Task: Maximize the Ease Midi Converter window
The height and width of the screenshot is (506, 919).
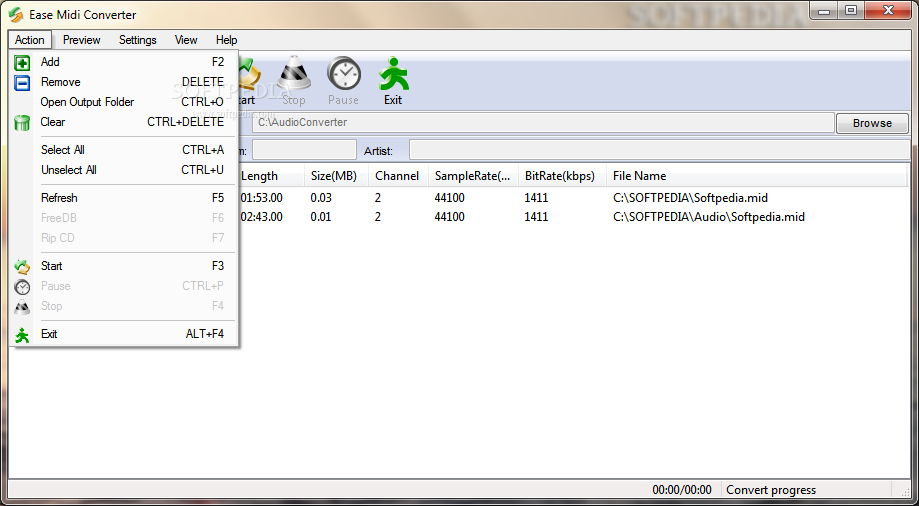Action: (x=850, y=10)
